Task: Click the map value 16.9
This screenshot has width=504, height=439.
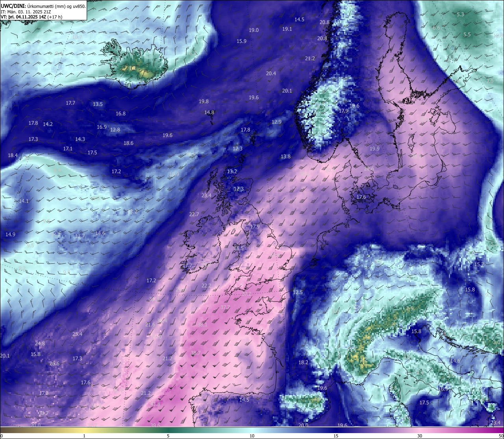Action: point(102,127)
